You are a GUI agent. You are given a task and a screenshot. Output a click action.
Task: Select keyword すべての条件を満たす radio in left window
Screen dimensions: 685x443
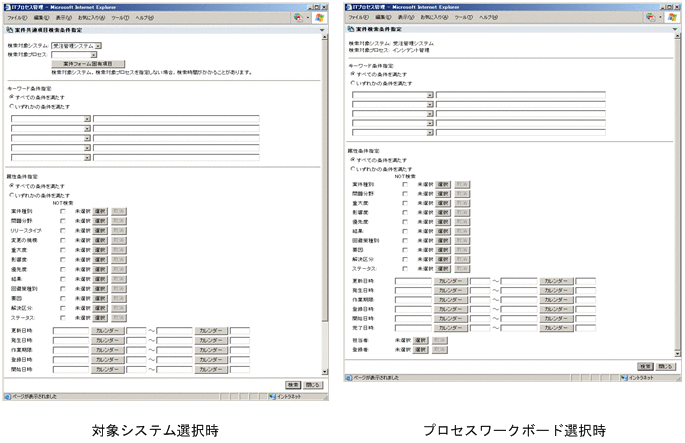[12, 97]
